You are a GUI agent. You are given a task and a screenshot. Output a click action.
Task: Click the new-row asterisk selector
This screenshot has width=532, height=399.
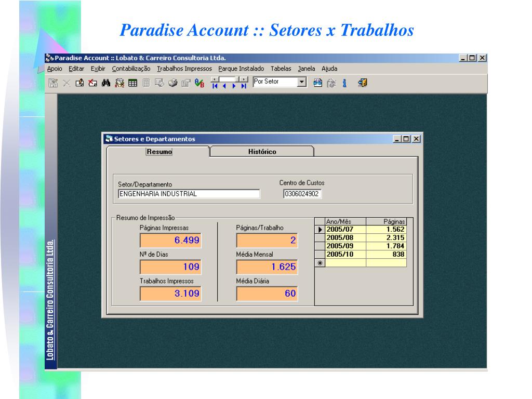[x=320, y=263]
